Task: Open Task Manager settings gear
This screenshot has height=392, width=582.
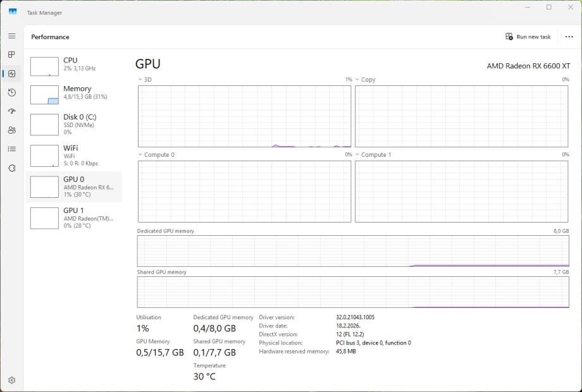Action: (x=11, y=381)
